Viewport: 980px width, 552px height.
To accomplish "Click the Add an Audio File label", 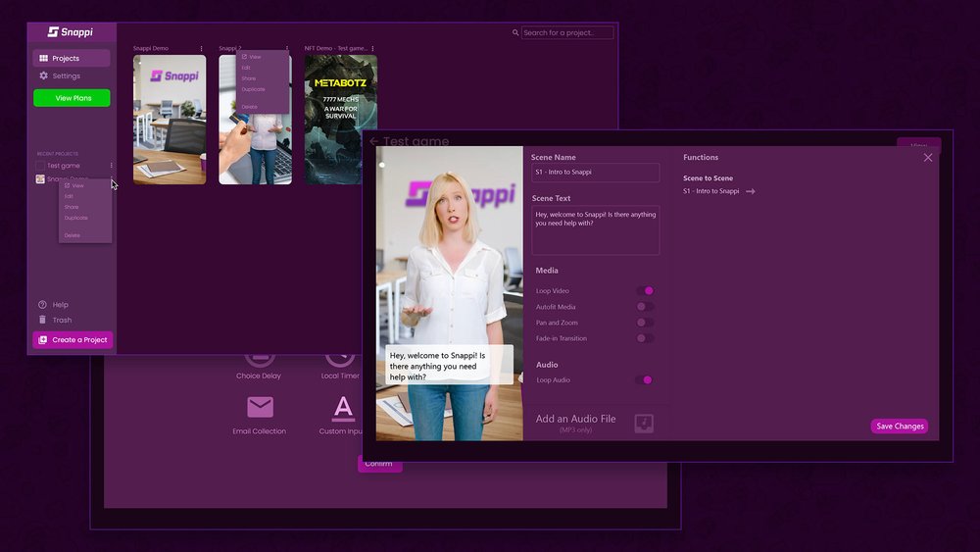I will (x=575, y=419).
